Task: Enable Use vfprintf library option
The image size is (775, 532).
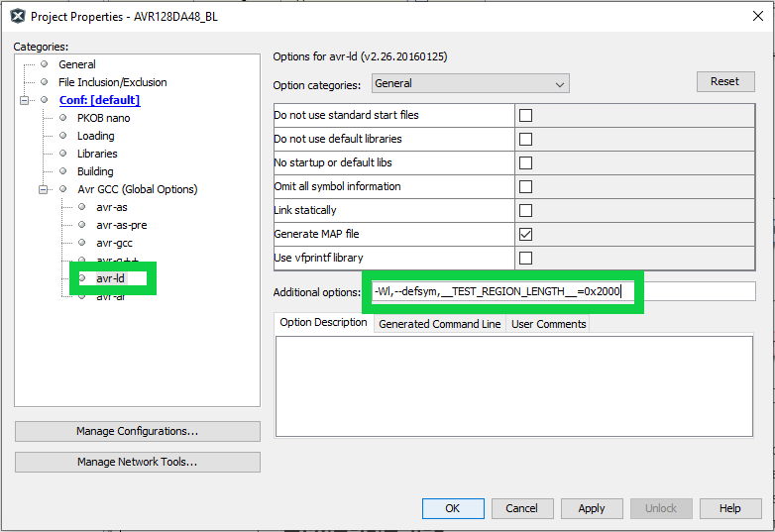Action: coord(526,258)
